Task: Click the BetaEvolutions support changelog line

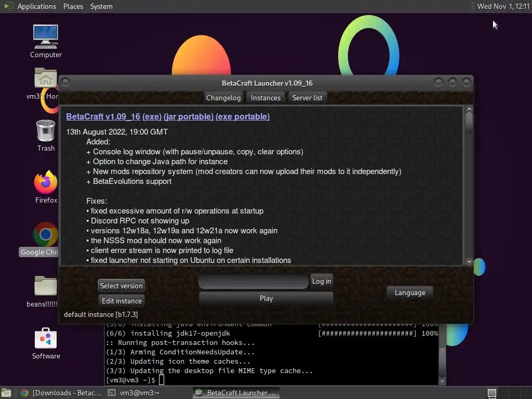Action: point(129,181)
